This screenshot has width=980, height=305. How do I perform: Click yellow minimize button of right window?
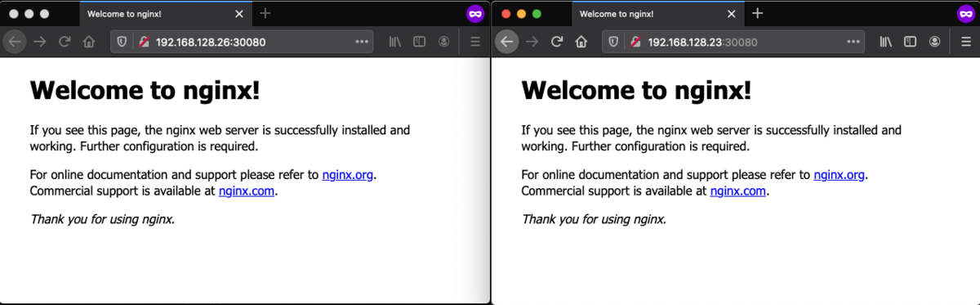coord(521,14)
